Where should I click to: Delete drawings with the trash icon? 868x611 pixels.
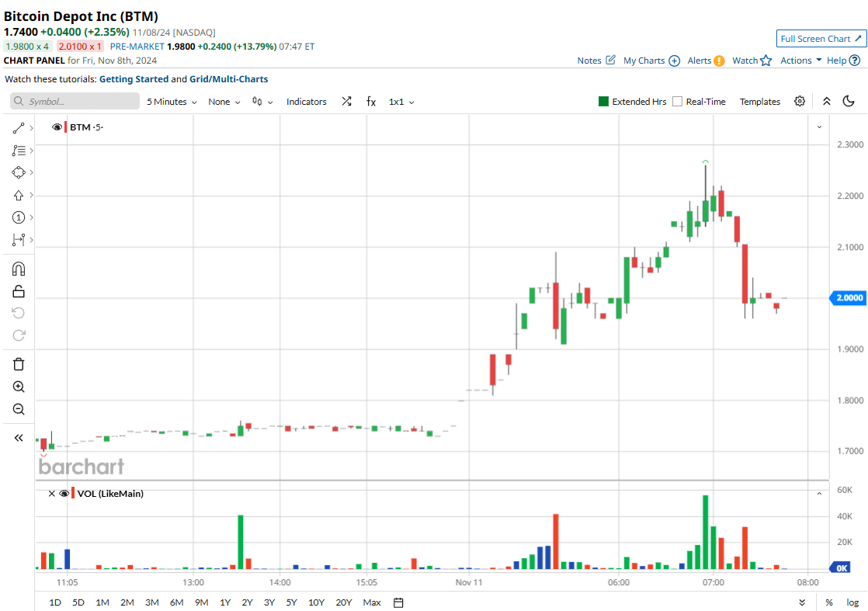19,364
